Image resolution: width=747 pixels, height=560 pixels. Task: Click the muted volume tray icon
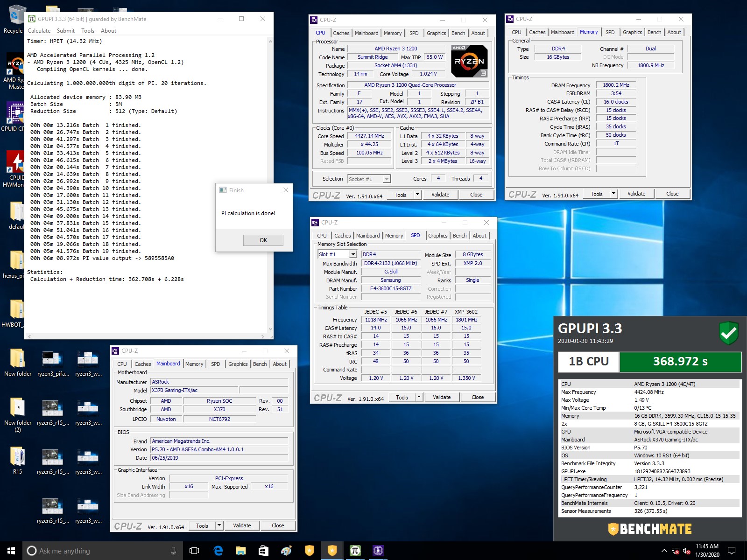click(687, 551)
